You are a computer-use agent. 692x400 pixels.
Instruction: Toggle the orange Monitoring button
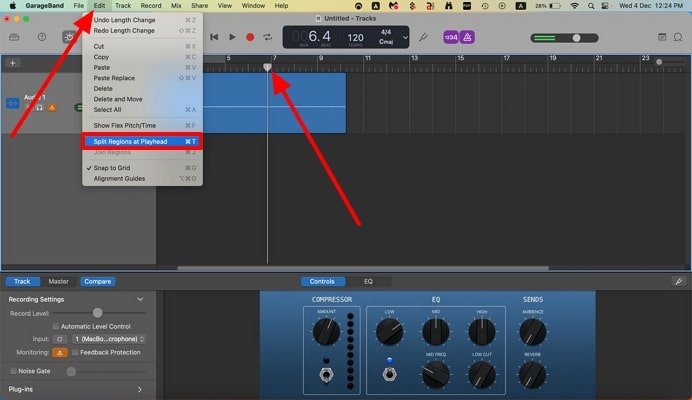[x=60, y=352]
